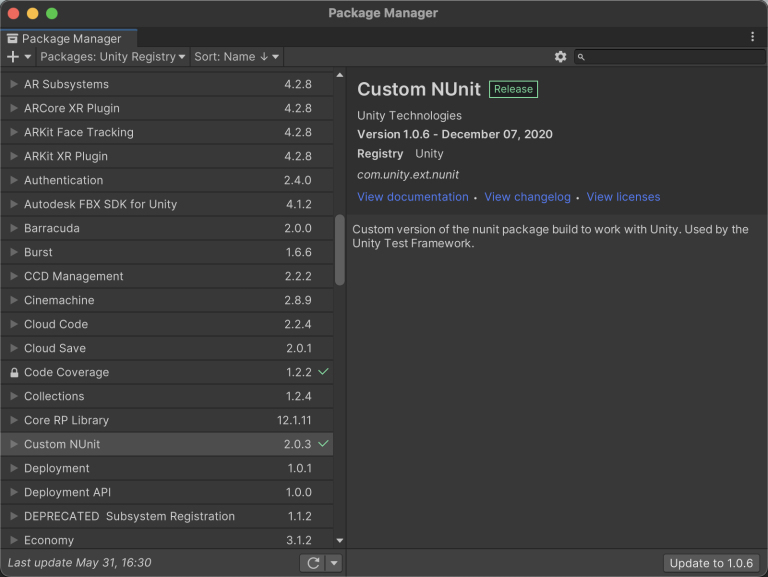Expand the Burst package arrow

click(14, 252)
